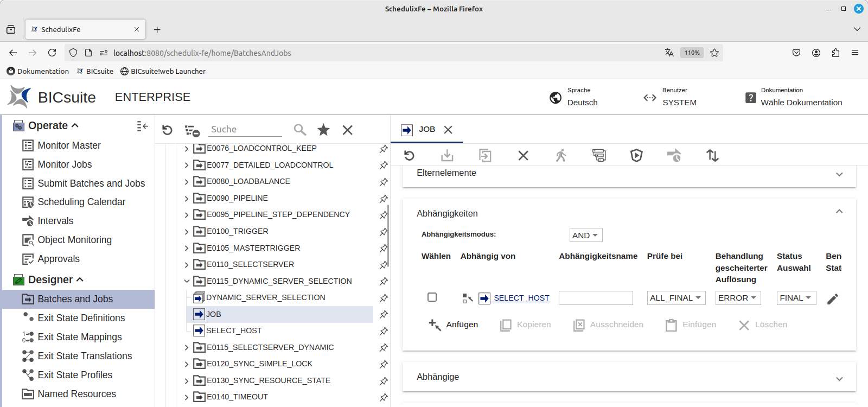Viewport: 868px width, 407px height.
Task: Click the search magnifier icon
Action: 300,130
